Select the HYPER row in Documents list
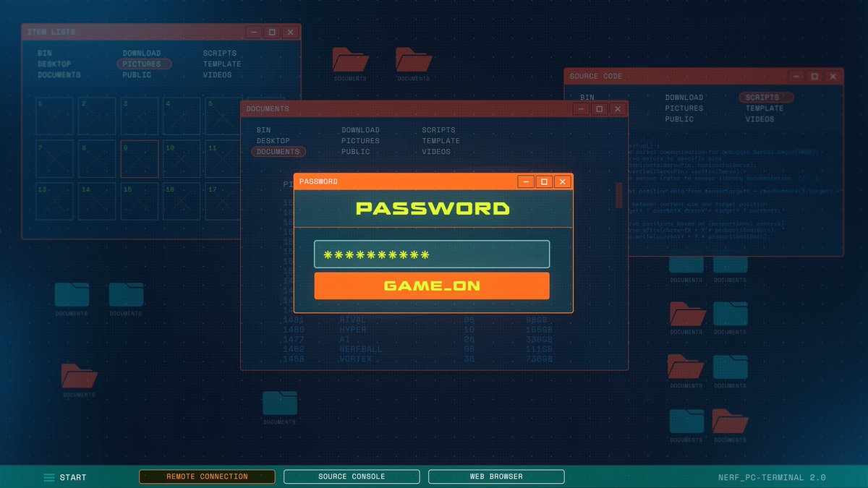The image size is (868, 488). [419, 329]
